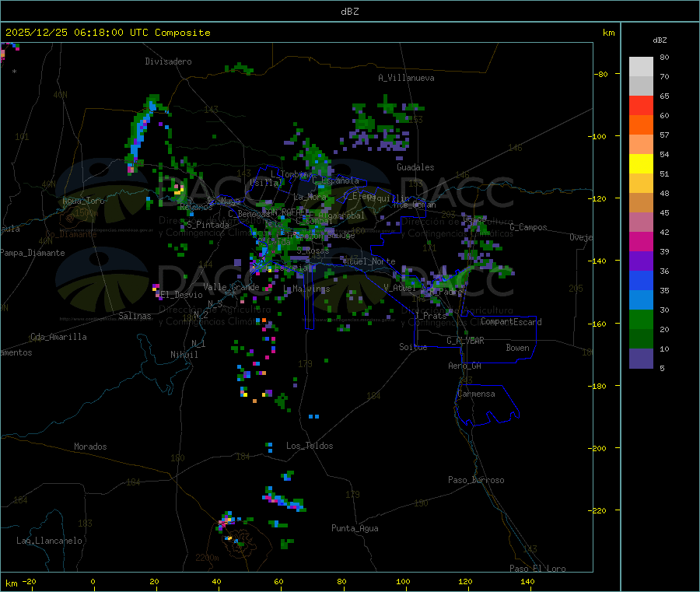Click the -80 km vertical axis tick
This screenshot has width=700, height=592.
point(601,74)
